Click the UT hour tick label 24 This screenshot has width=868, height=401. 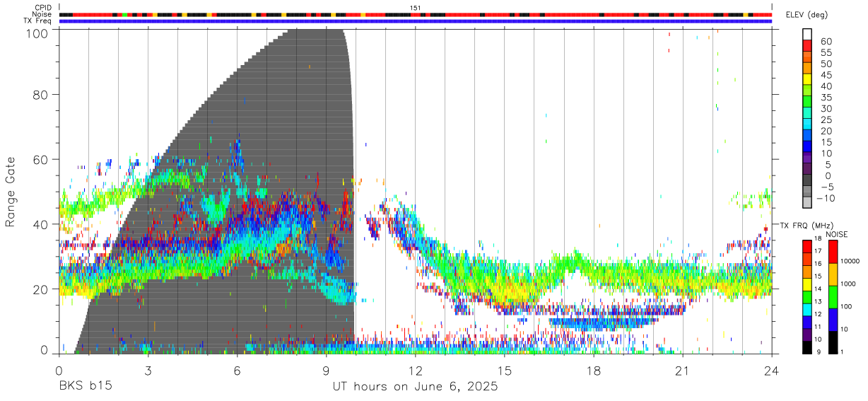(772, 369)
